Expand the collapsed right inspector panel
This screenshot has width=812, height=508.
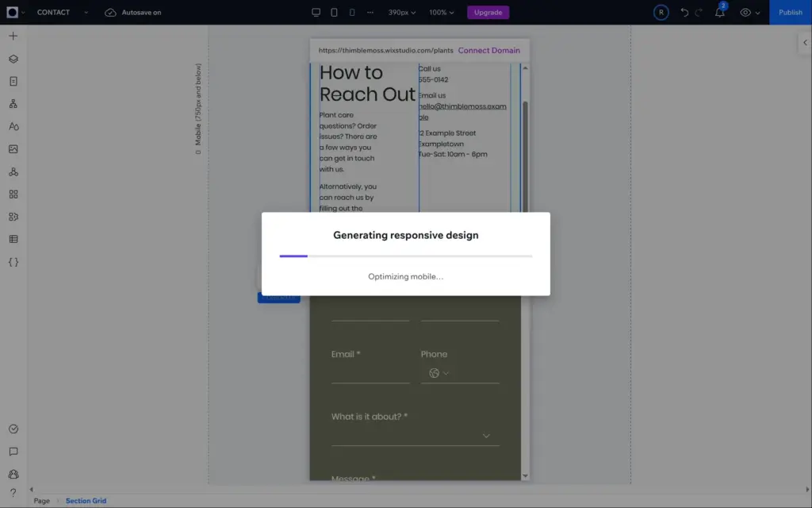[805, 43]
